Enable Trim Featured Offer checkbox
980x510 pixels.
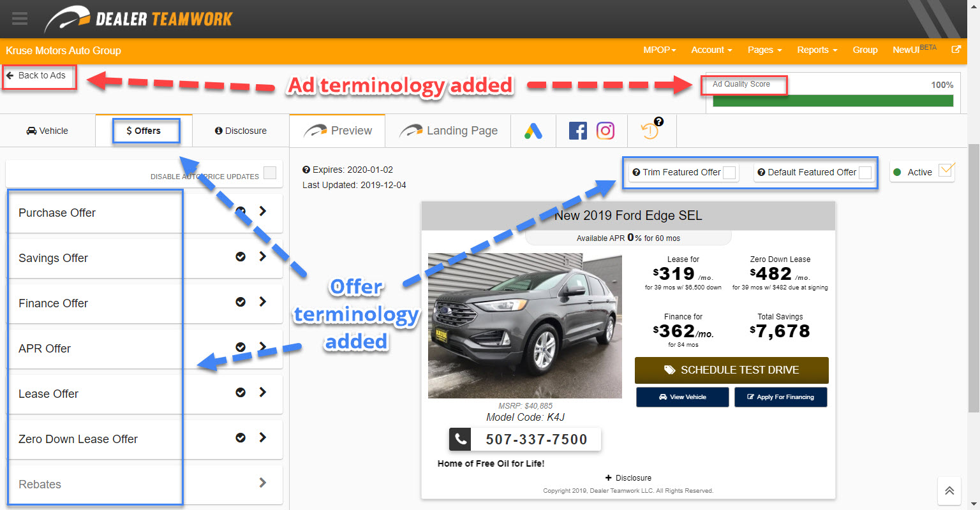click(729, 173)
